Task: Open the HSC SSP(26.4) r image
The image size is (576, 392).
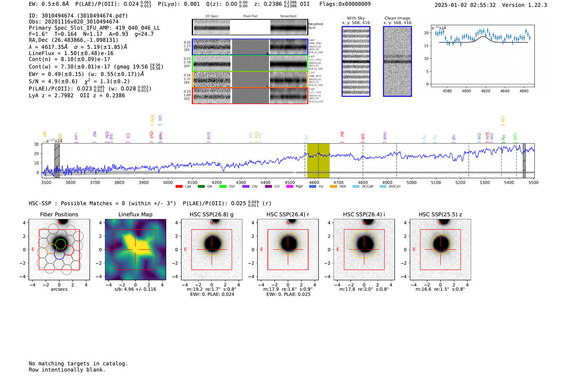Action: [288, 250]
